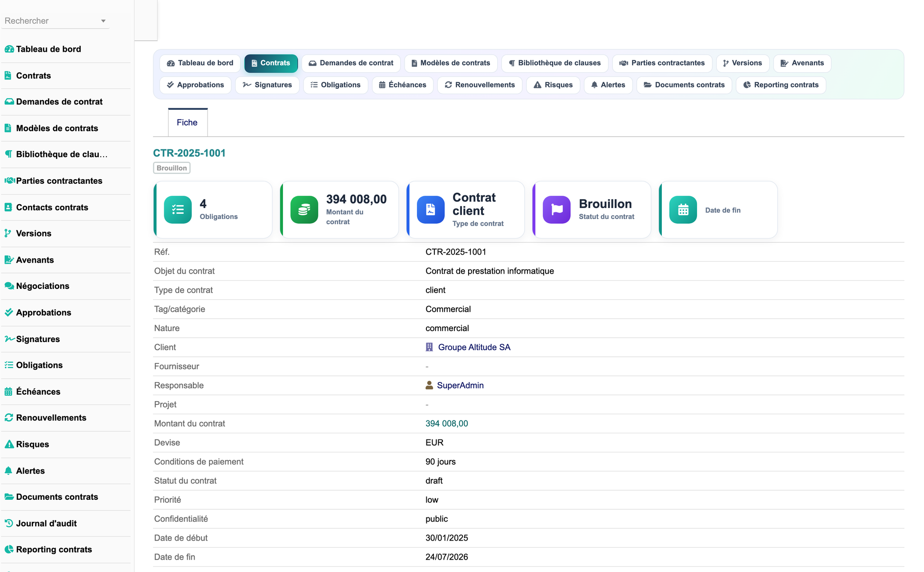Click the value Contrat de prestation informatique
This screenshot has height=572, width=924.
tap(490, 271)
